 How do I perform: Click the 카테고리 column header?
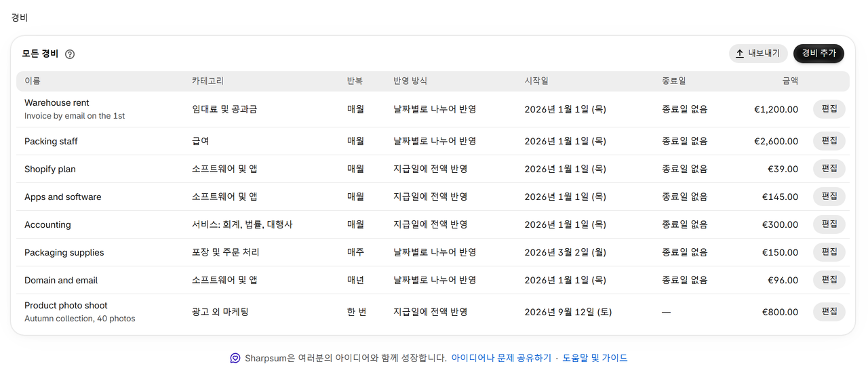(x=208, y=81)
